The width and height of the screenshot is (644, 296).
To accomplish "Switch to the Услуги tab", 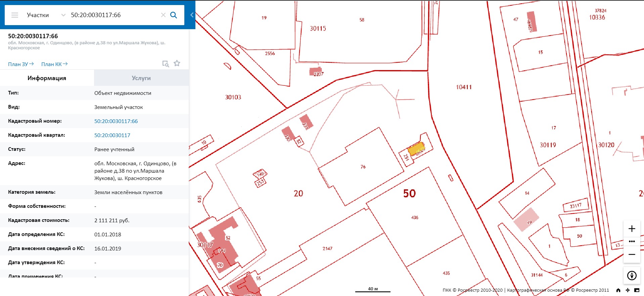I will 141,78.
